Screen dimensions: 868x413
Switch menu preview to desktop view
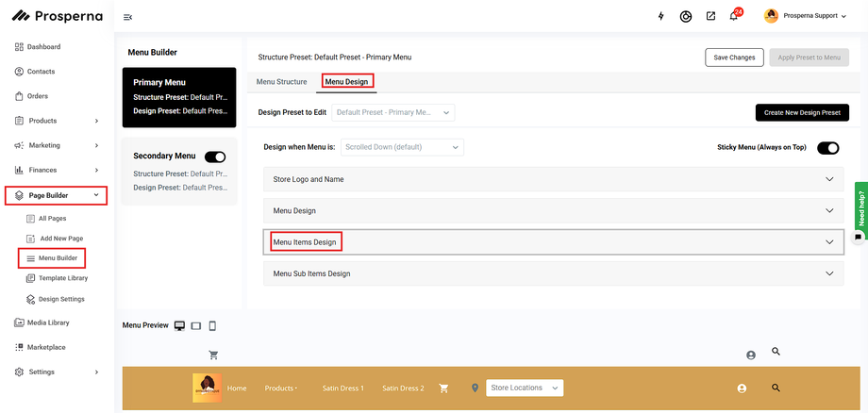(x=179, y=325)
